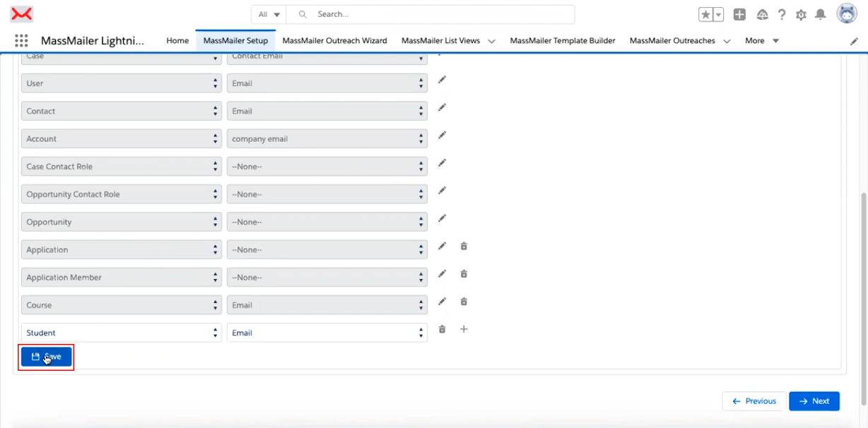
Task: Click the MassMailer logo icon
Action: pyautogui.click(x=23, y=13)
